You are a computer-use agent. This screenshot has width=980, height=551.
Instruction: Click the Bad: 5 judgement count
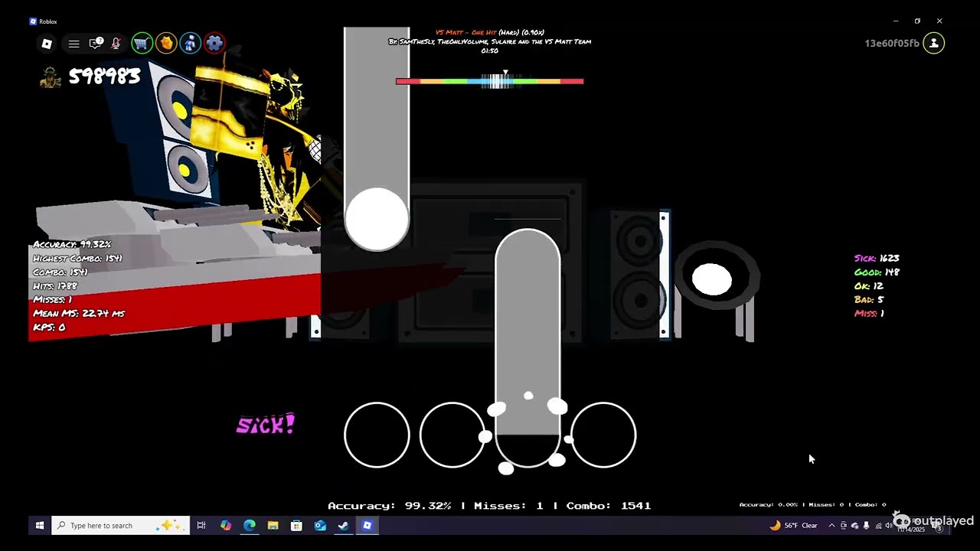click(869, 300)
